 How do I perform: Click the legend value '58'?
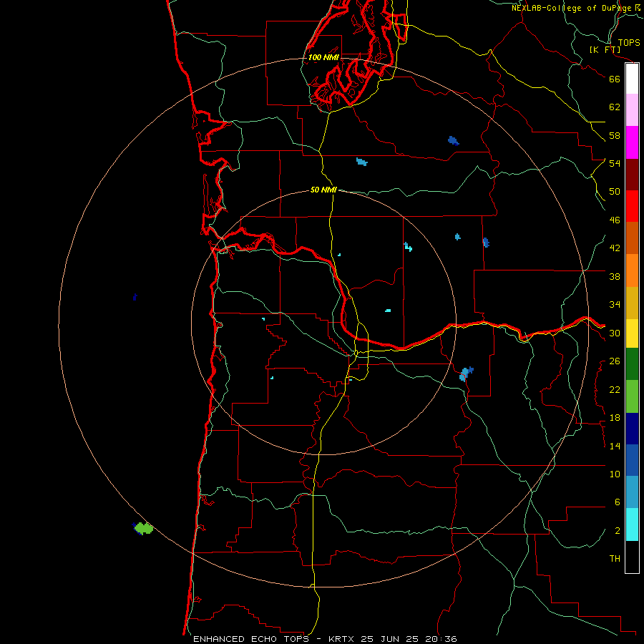(x=615, y=135)
